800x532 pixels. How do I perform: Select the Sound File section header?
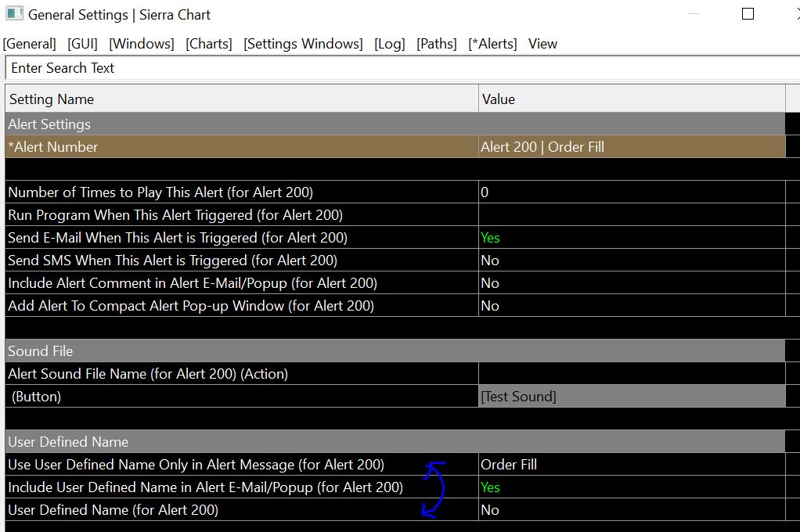pos(395,351)
